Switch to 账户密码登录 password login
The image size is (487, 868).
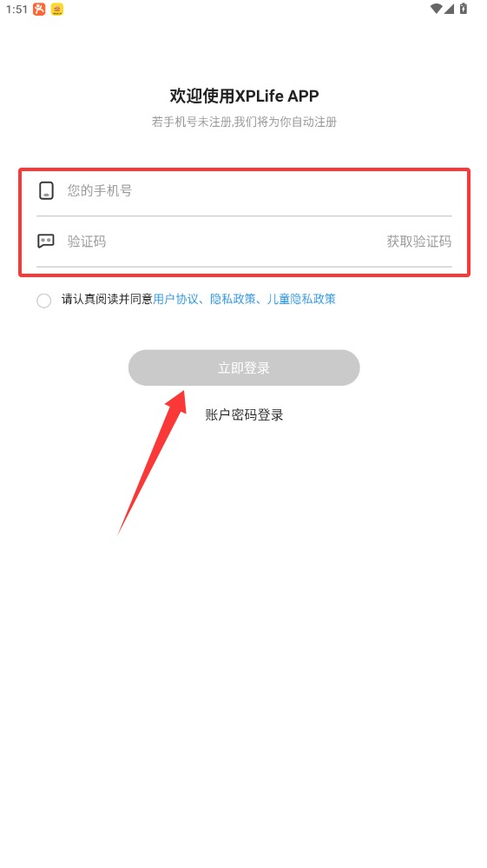pyautogui.click(x=244, y=414)
